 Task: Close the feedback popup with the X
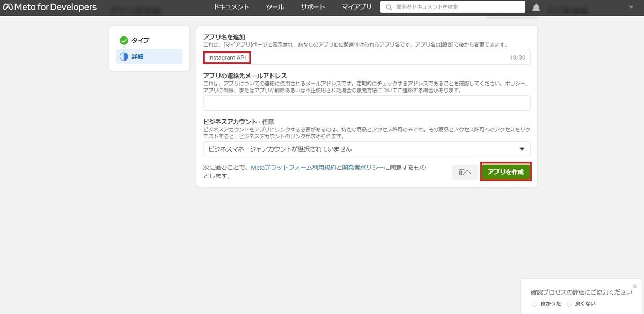point(635,286)
